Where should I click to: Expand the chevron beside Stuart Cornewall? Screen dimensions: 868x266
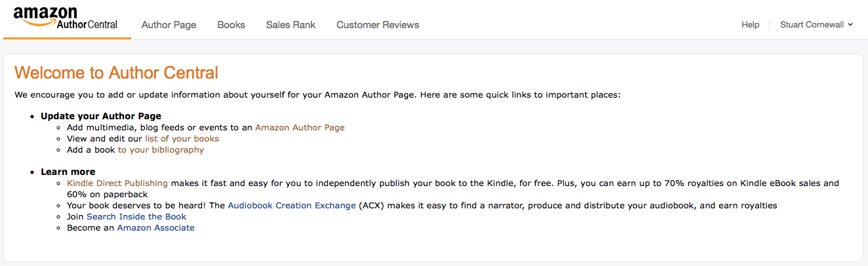850,25
